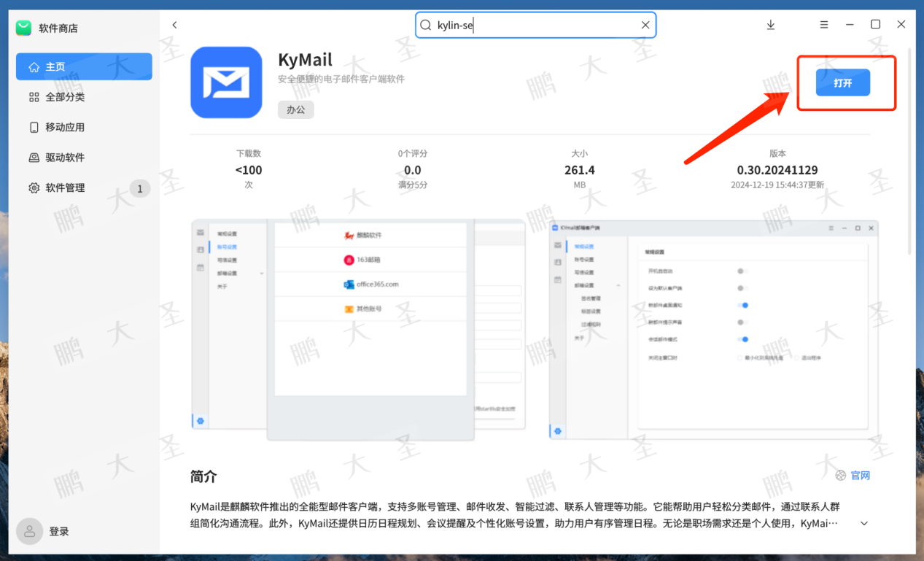Screen dimensions: 924x561
Task: Focus the kylin-se search box
Action: (x=536, y=25)
